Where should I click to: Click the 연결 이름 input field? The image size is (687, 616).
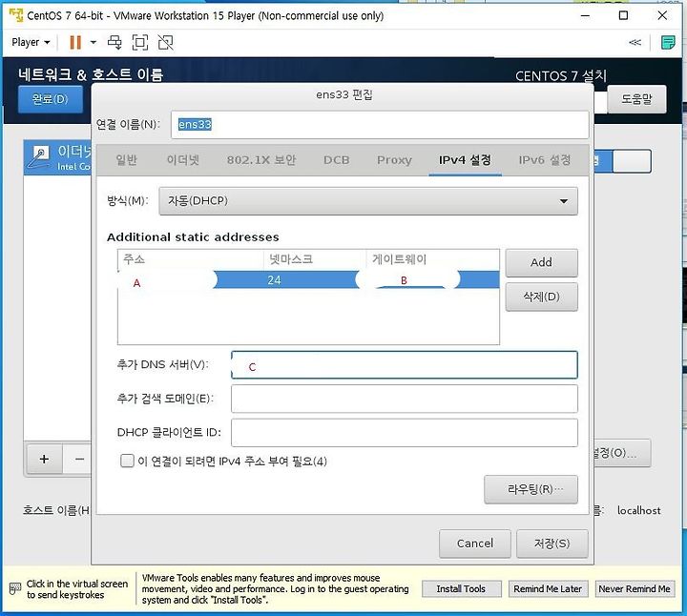380,125
